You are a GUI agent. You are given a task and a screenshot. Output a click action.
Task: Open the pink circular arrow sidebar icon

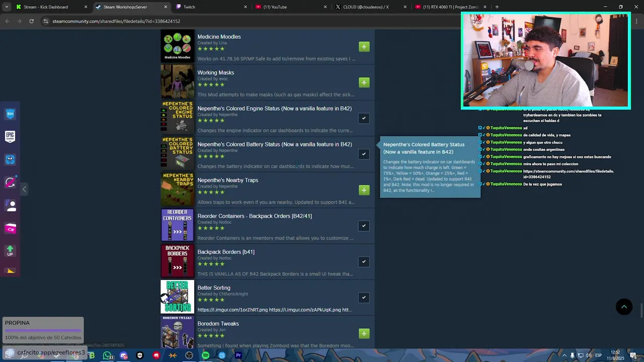click(x=10, y=183)
